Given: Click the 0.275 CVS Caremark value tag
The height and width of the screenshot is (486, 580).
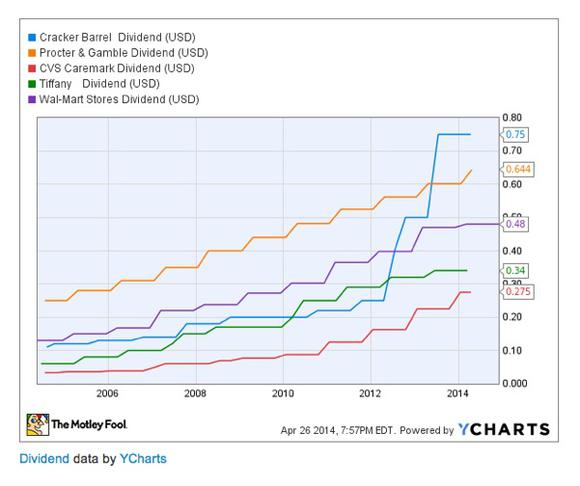Looking at the screenshot, I should coord(517,292).
